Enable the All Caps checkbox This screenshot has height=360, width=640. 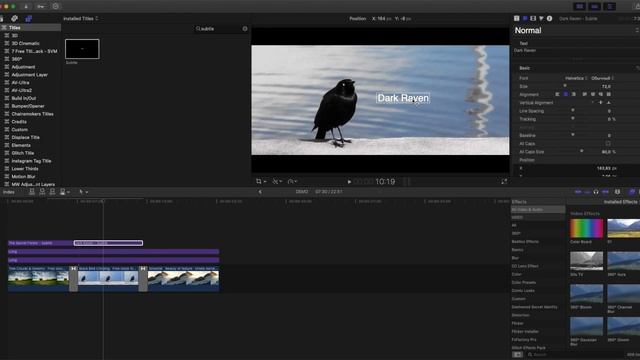[608, 143]
